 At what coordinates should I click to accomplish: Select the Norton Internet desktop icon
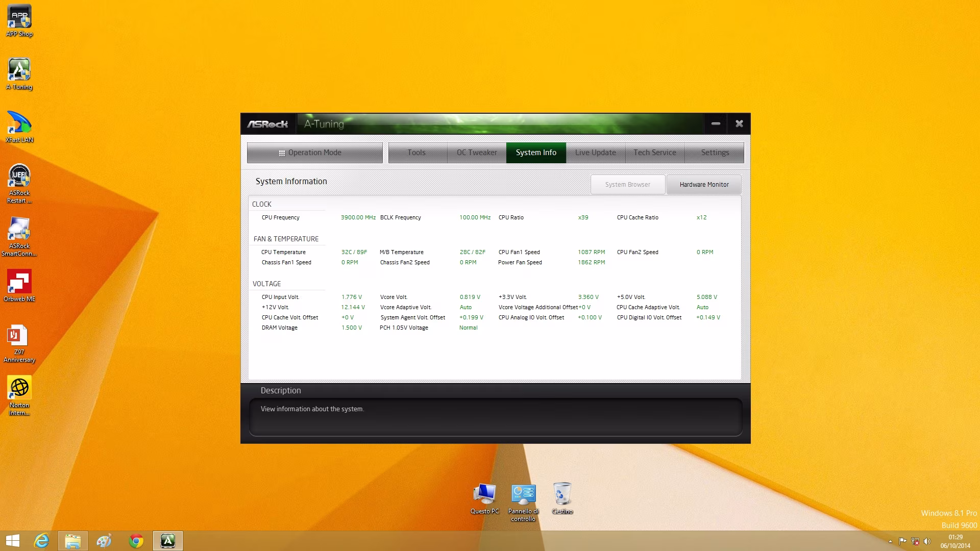coord(19,396)
